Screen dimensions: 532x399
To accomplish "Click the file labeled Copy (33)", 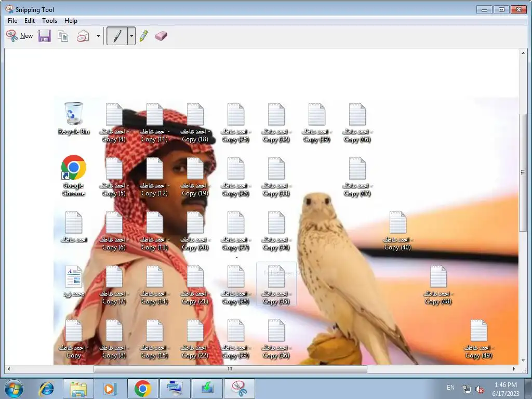I will pos(276,177).
